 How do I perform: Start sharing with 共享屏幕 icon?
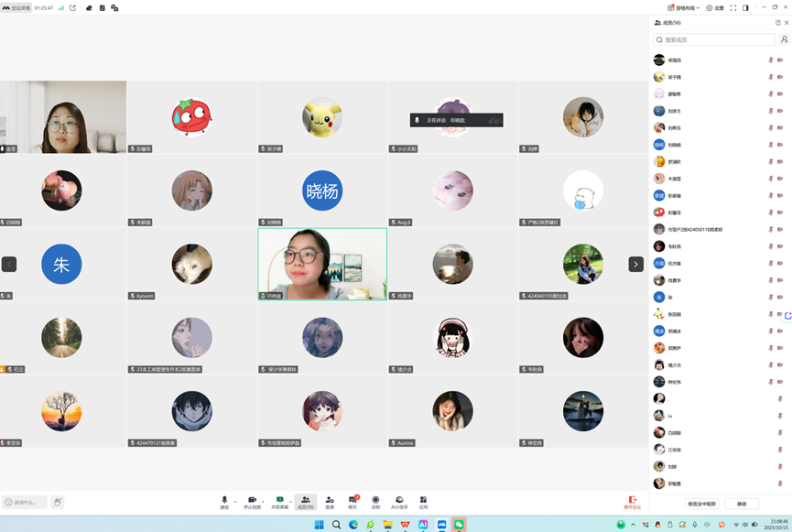[x=280, y=502]
